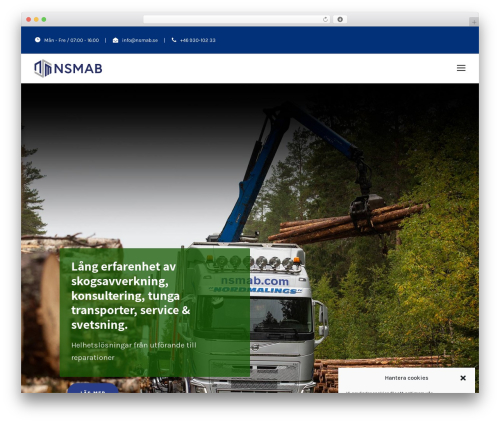Click the Hantera cookies heading
Image resolution: width=500 pixels, height=423 pixels.
[406, 378]
